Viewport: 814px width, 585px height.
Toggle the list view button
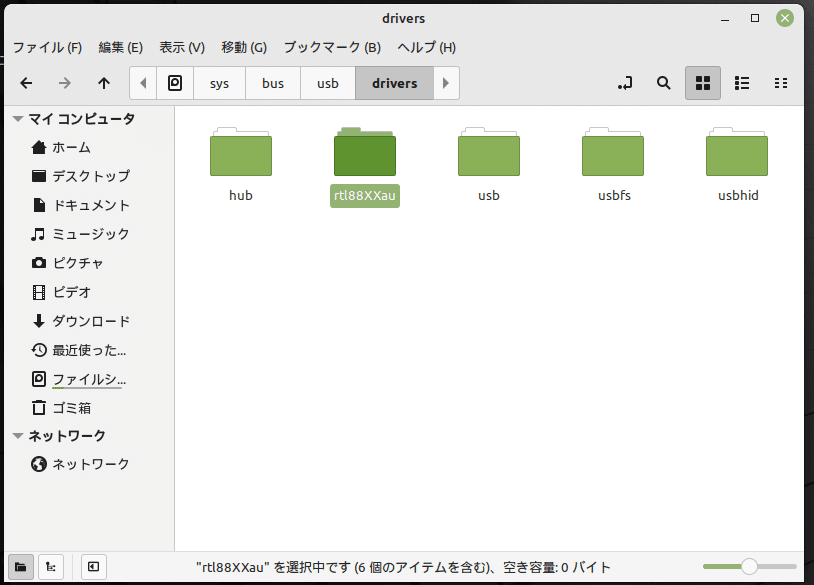click(741, 83)
